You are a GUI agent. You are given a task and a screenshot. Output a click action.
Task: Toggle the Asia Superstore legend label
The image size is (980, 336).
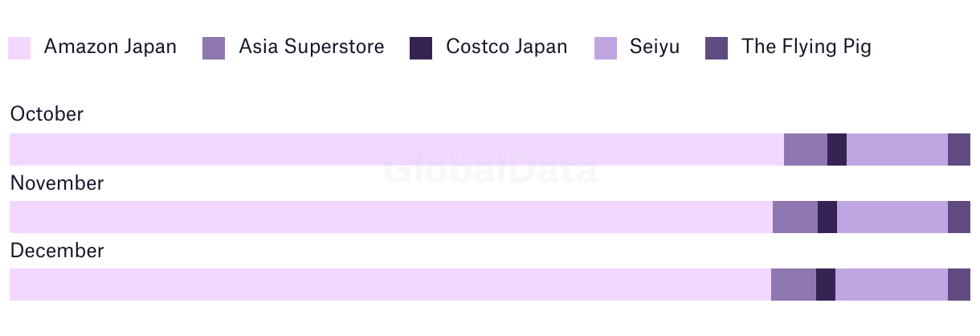(x=312, y=47)
